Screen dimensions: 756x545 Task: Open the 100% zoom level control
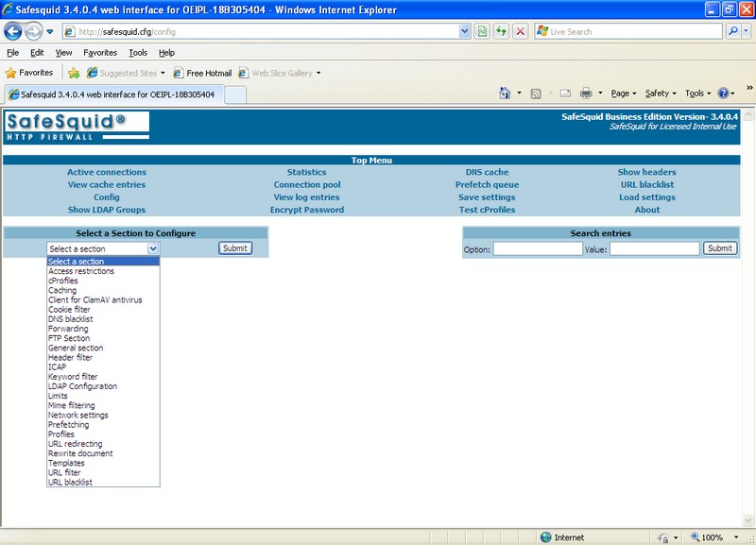pyautogui.click(x=714, y=537)
